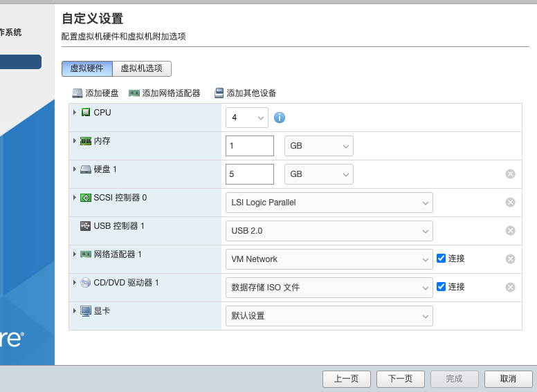Image resolution: width=537 pixels, height=392 pixels.
Task: Open the CPU count dropdown
Action: 246,118
